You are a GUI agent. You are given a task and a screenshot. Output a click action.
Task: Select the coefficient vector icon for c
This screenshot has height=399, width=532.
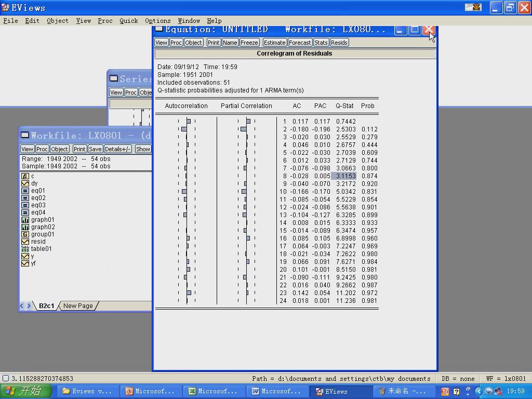pos(25,176)
